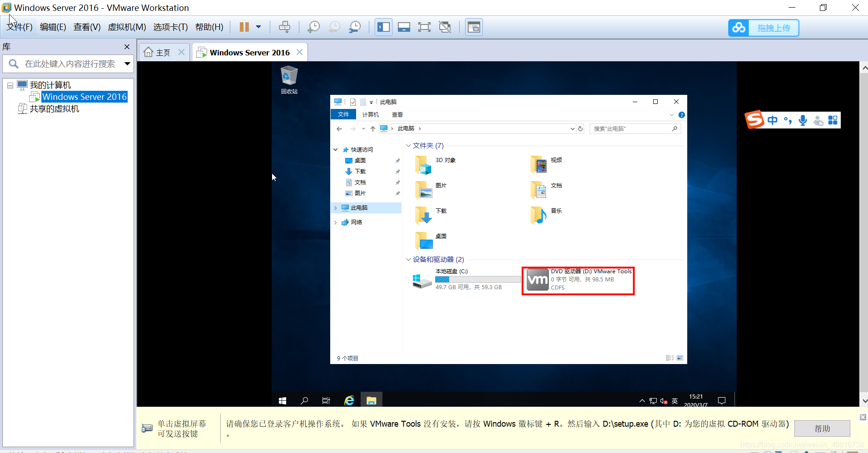Toggle the thumbnail bar view icon
Image resolution: width=868 pixels, height=453 pixels.
pyautogui.click(x=404, y=27)
